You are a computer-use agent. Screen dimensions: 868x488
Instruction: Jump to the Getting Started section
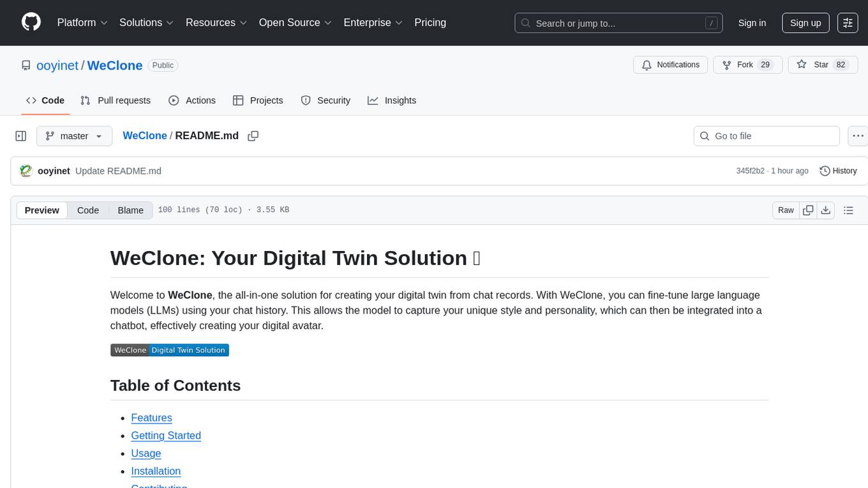point(166,436)
